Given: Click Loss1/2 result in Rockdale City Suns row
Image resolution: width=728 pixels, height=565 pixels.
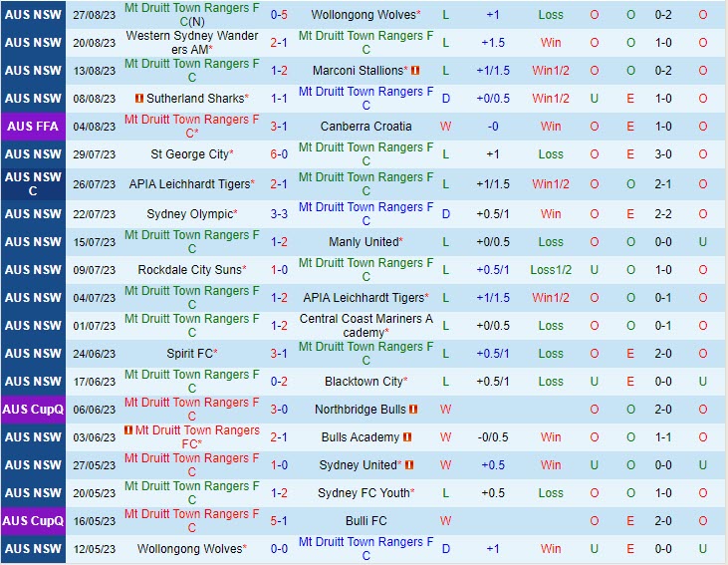Looking at the screenshot, I should pyautogui.click(x=551, y=270).
